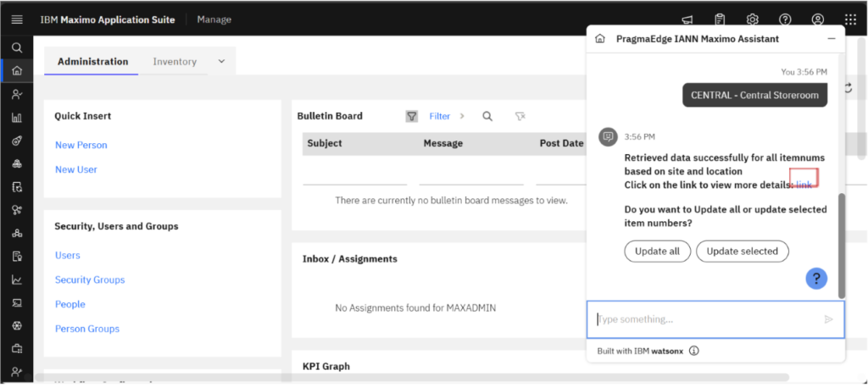Screen dimensions: 868x387
Task: Click the assistant bot avatar icon
Action: (608, 136)
